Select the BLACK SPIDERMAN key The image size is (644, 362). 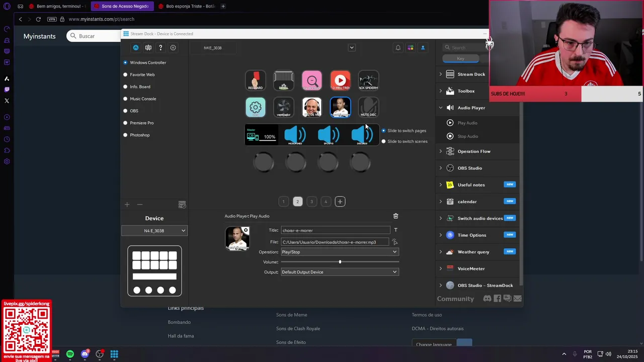[368, 80]
